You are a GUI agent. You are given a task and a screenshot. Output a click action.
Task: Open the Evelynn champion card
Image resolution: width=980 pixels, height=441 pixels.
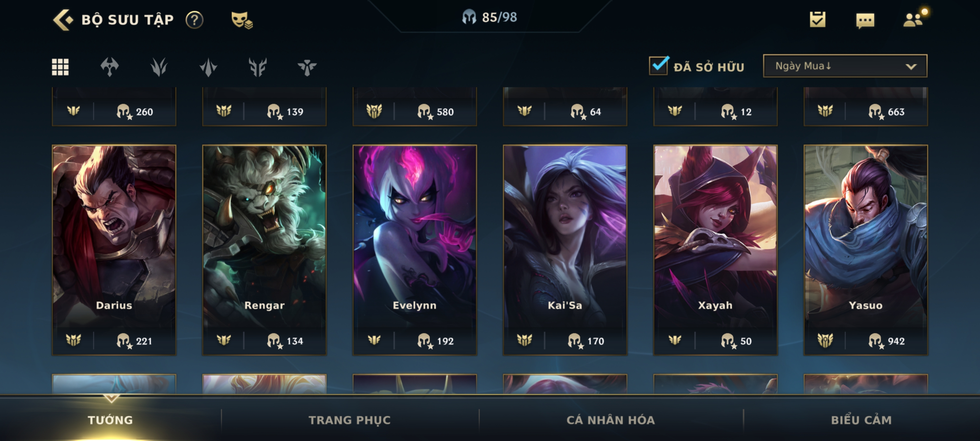415,250
